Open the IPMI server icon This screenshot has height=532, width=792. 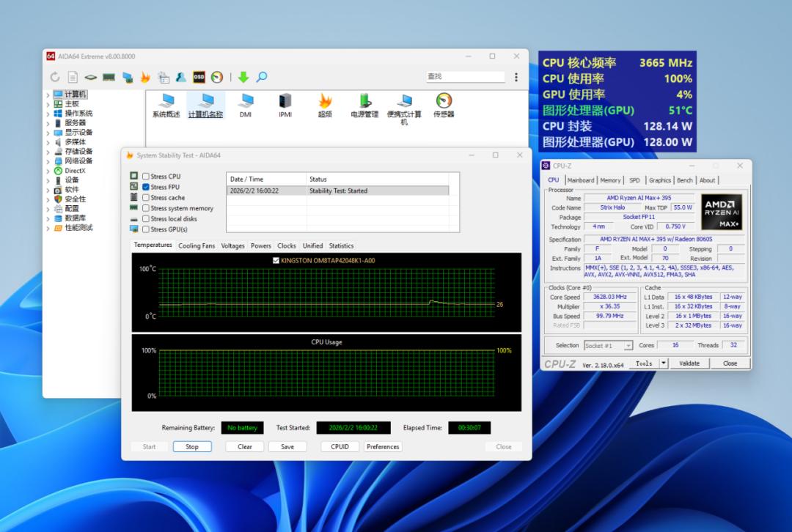pos(285,101)
